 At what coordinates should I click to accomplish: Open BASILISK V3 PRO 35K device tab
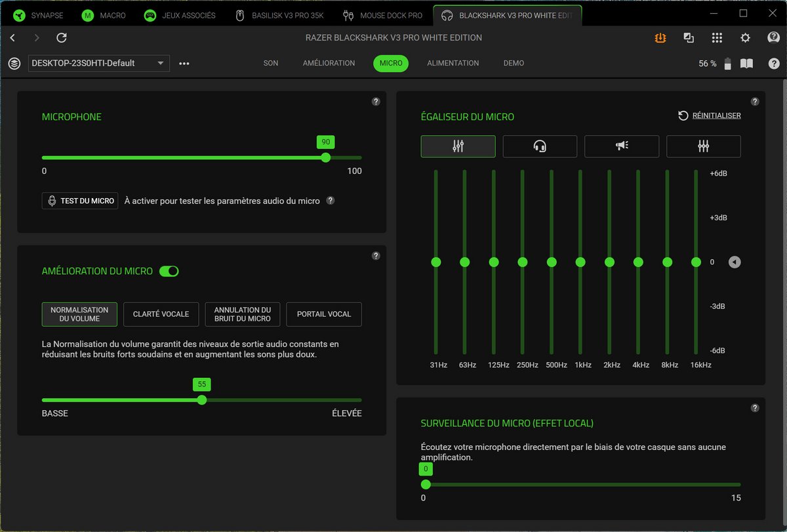[x=280, y=15]
